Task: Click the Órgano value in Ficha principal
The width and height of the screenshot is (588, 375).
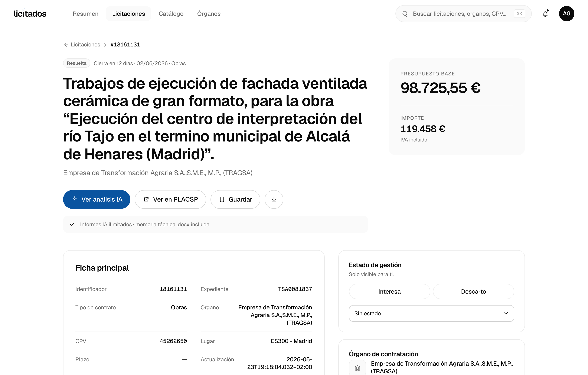Action: point(275,315)
